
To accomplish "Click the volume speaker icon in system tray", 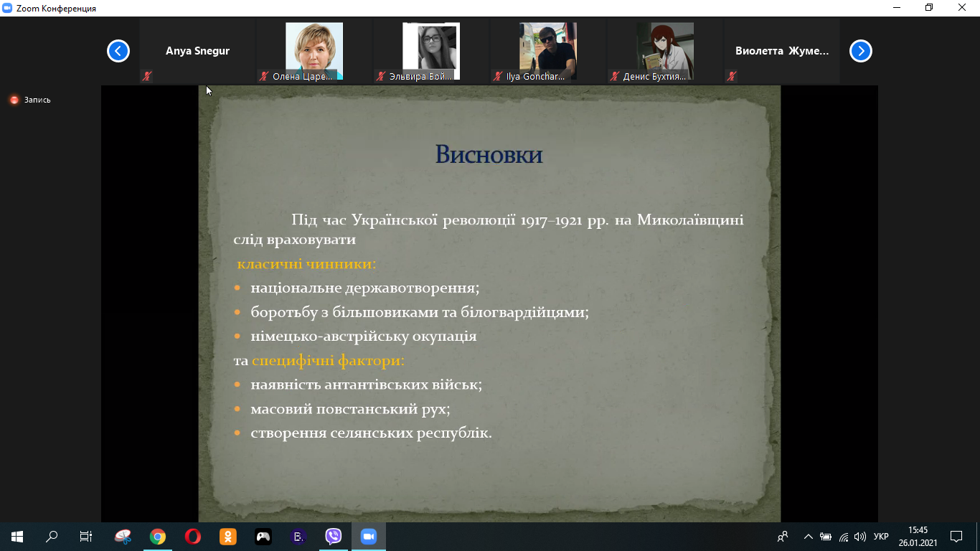I will (860, 537).
